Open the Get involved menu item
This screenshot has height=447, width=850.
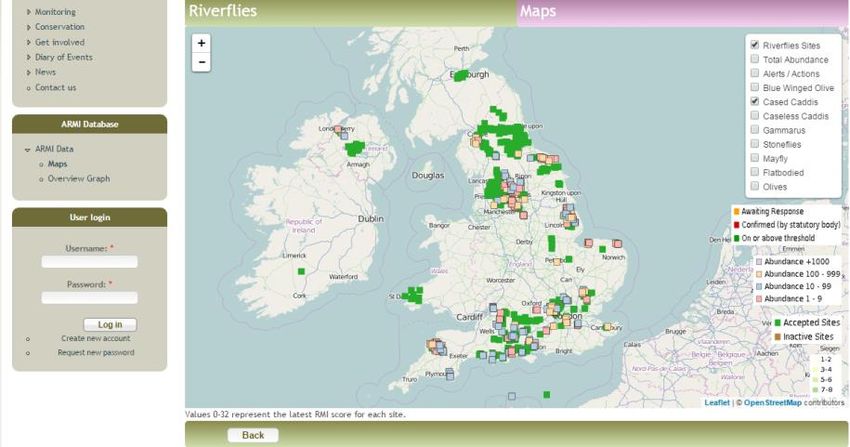tap(60, 42)
